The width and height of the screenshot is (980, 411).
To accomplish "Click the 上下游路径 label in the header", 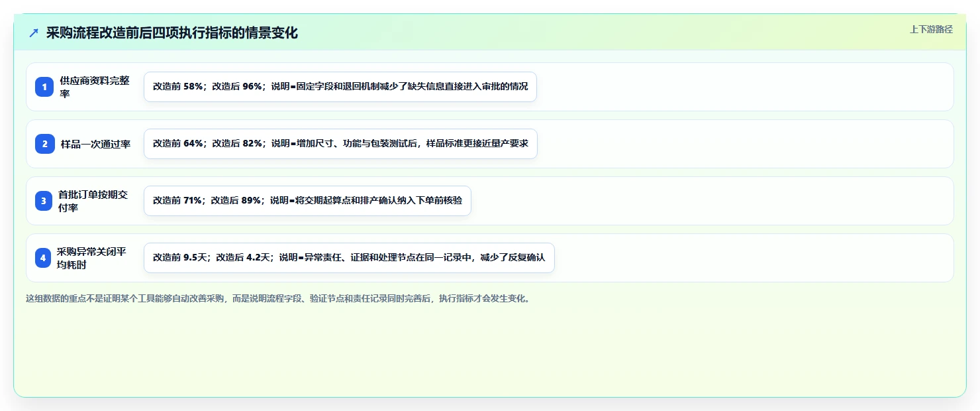I will click(931, 29).
